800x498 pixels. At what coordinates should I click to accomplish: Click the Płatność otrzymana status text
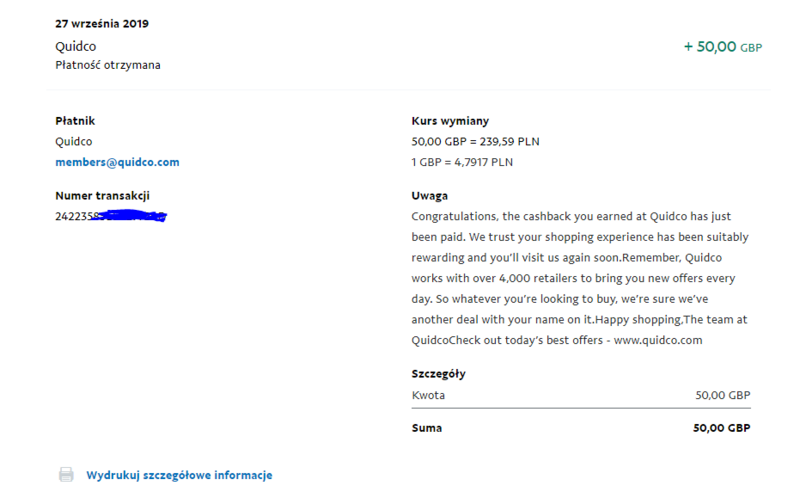click(108, 65)
